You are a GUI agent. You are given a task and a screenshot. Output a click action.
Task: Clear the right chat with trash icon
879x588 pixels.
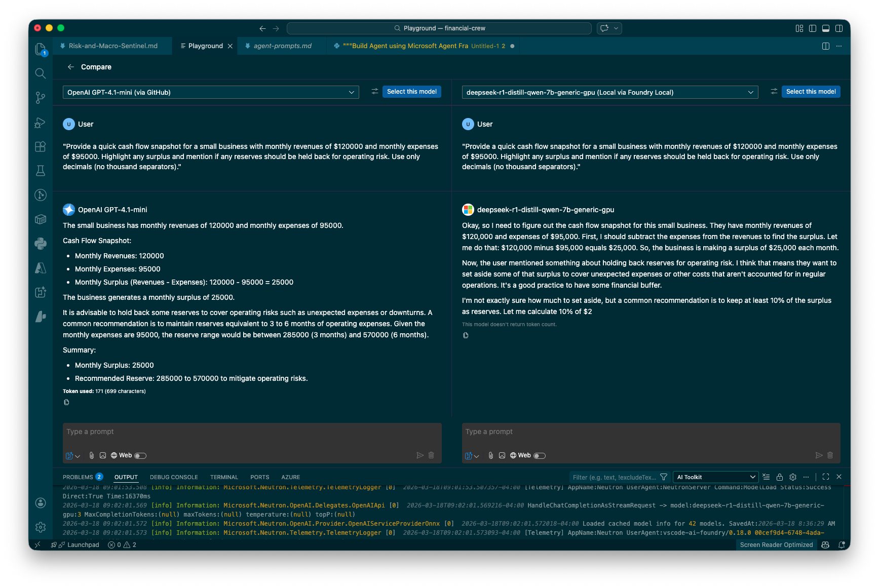(830, 455)
